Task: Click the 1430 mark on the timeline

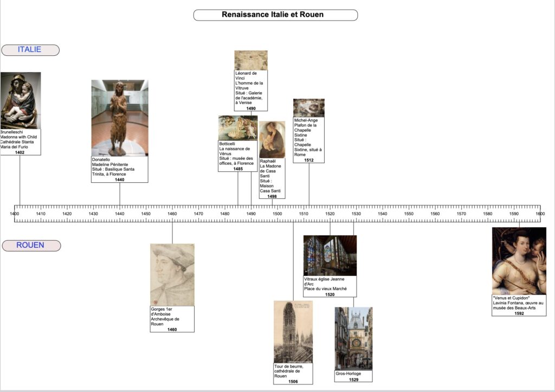Action: tap(93, 214)
